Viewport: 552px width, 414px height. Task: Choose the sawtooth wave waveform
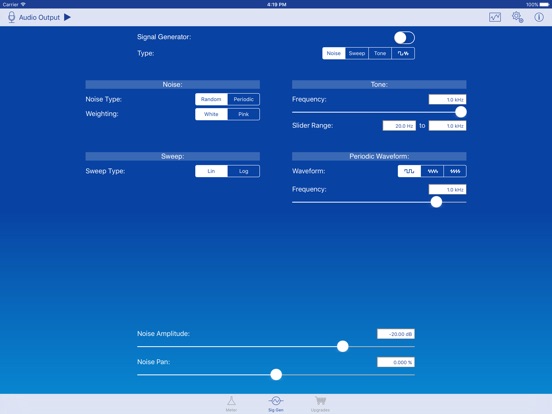(x=455, y=171)
